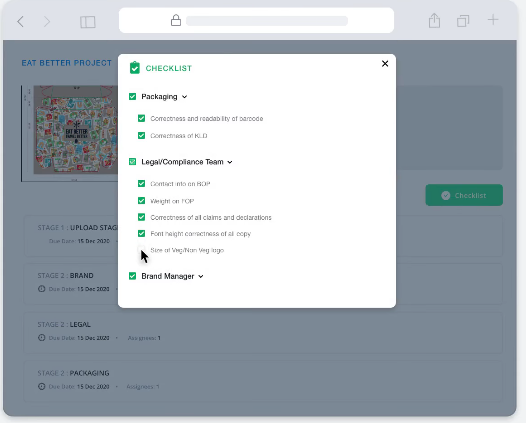
Task: Uncheck the Packaging group checkbox
Action: (x=133, y=97)
